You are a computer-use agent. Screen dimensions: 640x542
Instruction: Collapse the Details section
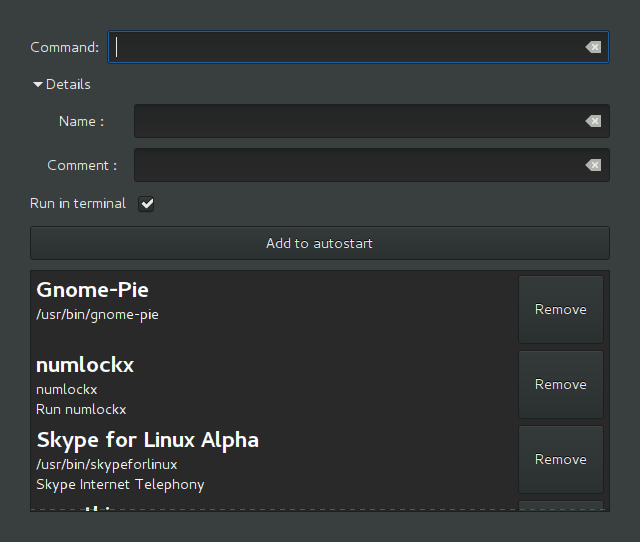coord(62,84)
